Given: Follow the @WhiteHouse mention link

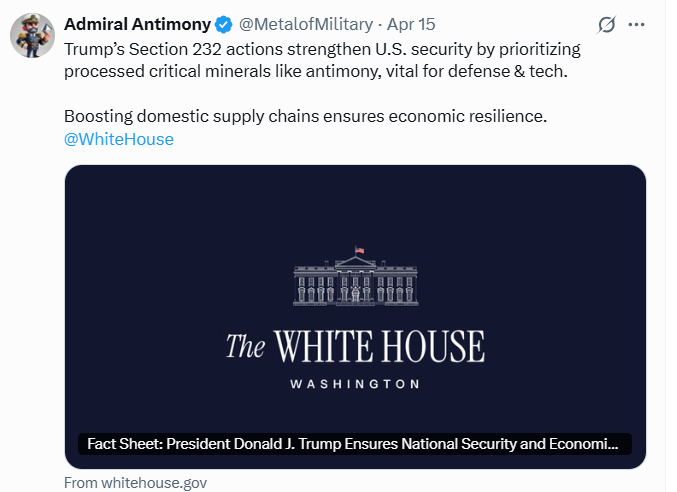Looking at the screenshot, I should (118, 139).
